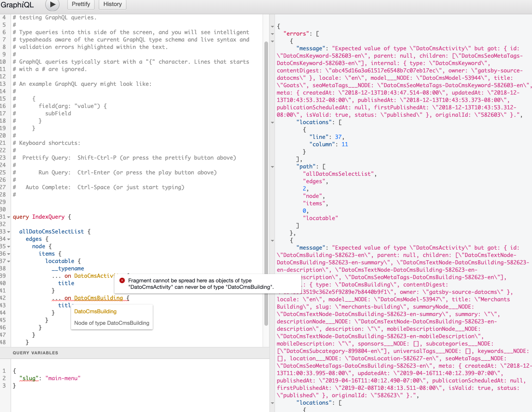Click the red error icon in the tooltip

click(x=122, y=281)
